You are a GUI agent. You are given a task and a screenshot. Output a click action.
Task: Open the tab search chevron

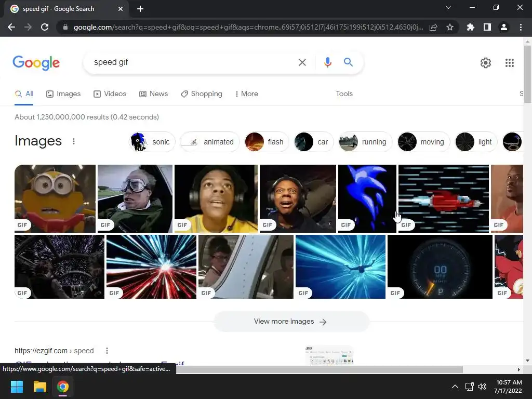tap(448, 7)
